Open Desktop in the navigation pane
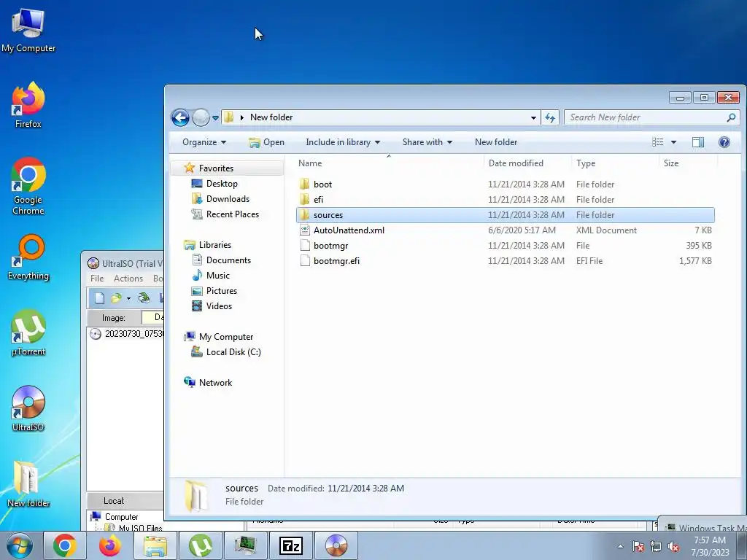The width and height of the screenshot is (747, 560). pyautogui.click(x=222, y=184)
